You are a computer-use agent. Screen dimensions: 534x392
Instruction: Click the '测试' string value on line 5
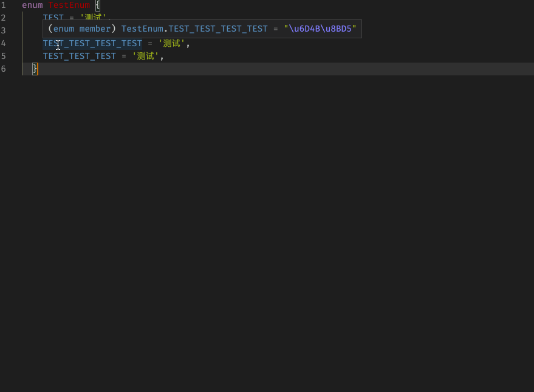click(x=145, y=56)
